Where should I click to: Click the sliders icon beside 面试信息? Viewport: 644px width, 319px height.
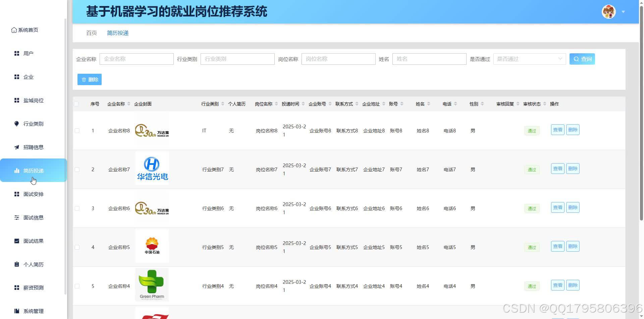click(17, 217)
